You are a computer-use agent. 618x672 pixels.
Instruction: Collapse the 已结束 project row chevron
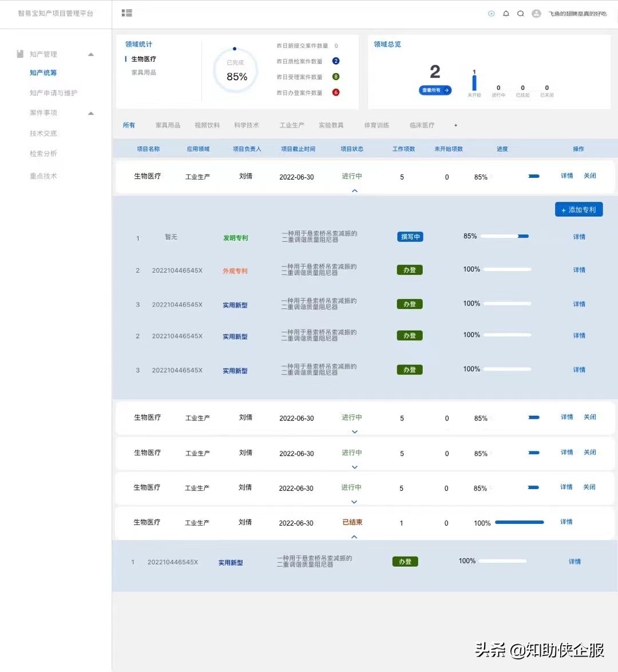coord(354,536)
